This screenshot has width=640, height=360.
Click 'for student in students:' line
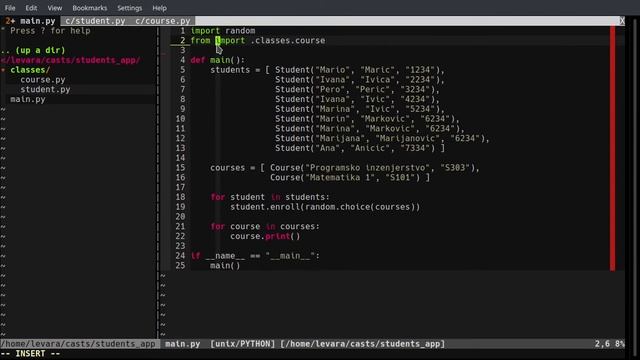(270, 197)
